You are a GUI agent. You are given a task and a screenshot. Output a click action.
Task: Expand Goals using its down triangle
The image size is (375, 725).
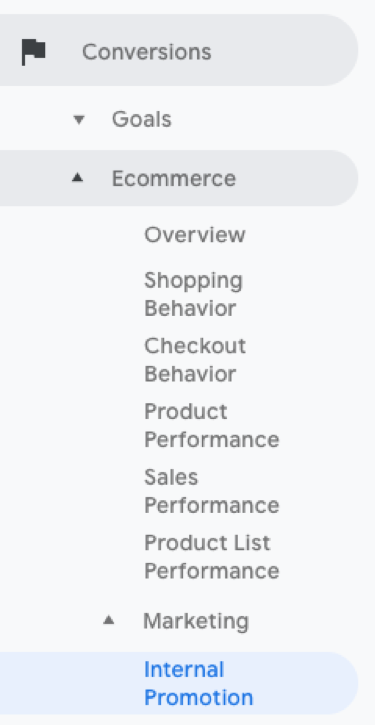pos(79,120)
